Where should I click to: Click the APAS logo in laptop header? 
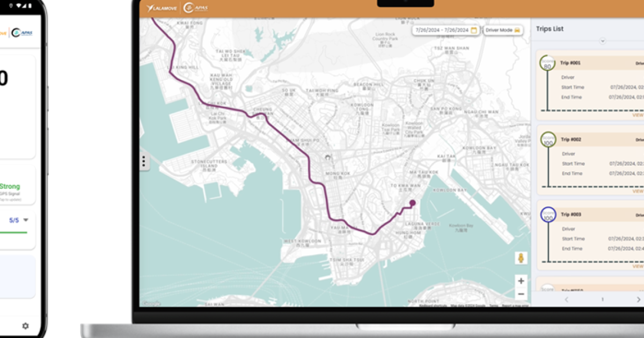(196, 8)
